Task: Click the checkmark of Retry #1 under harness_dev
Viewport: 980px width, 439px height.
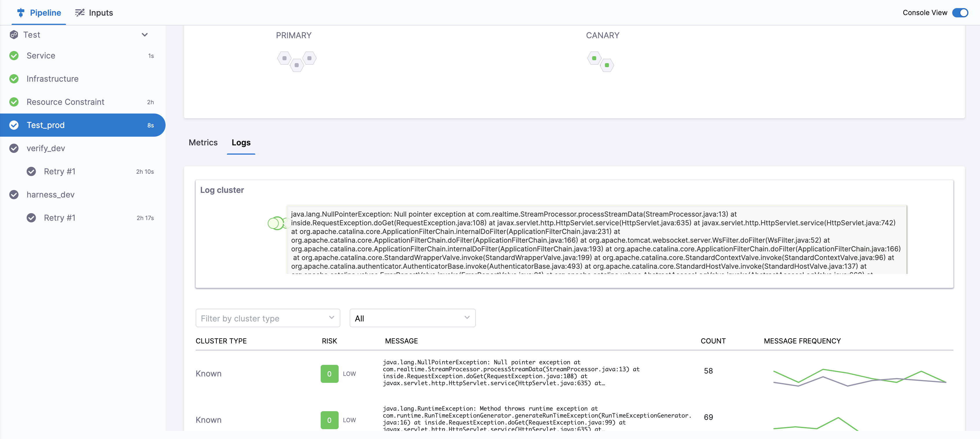Action: pyautogui.click(x=32, y=218)
